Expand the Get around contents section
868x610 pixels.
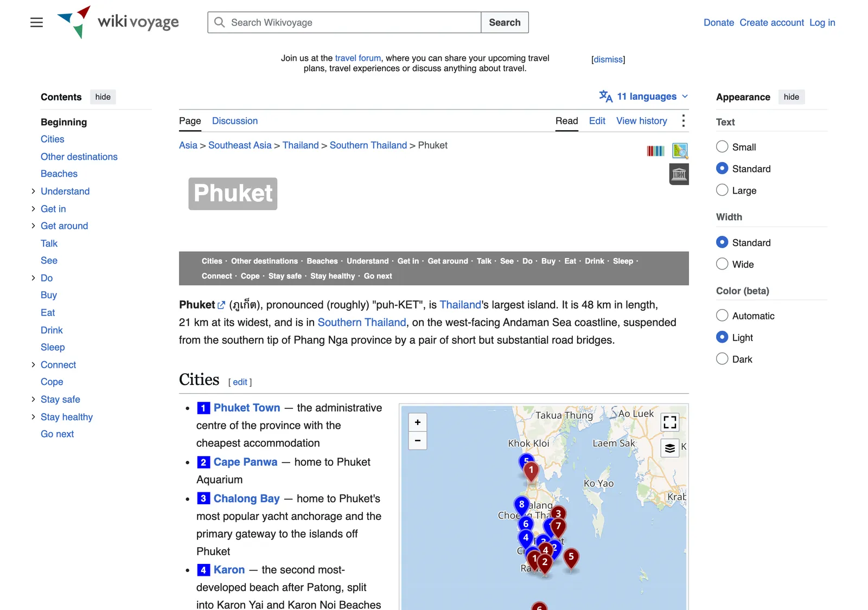click(x=33, y=226)
